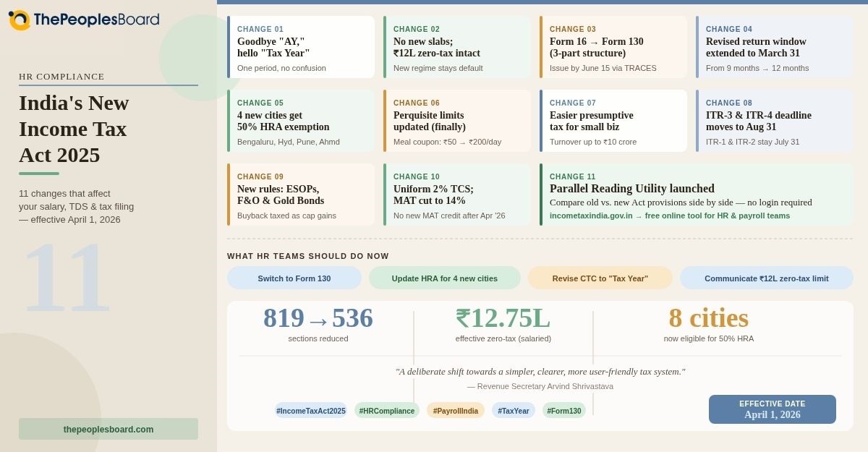
Task: Open the Change 08 ITR deadline card
Action: 775,121
